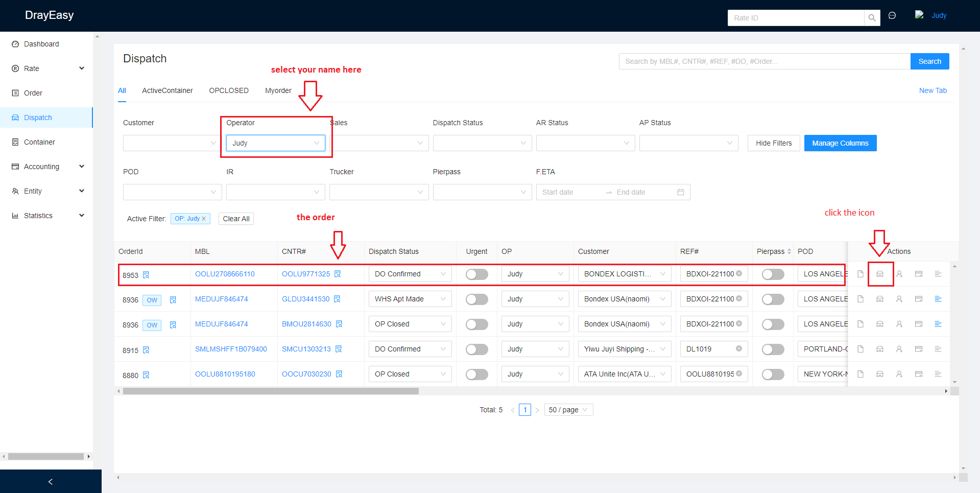980x493 pixels.
Task: Open the document icon for order 8880
Action: coord(861,374)
